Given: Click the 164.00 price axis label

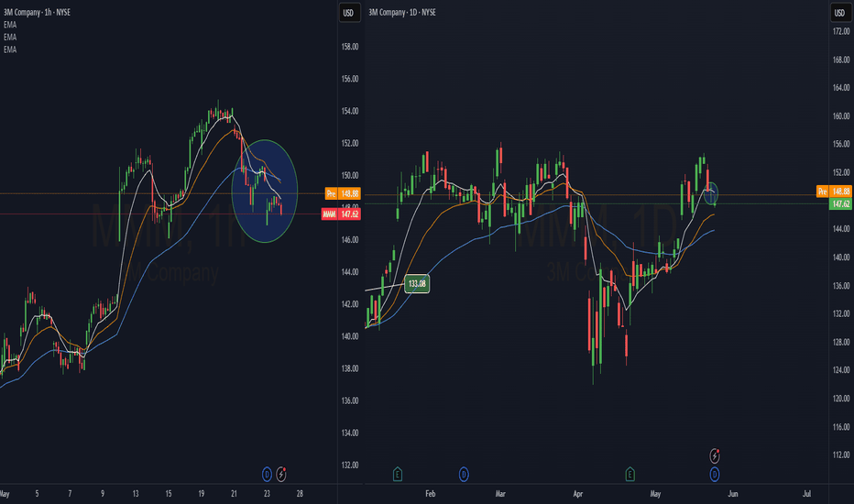Looking at the screenshot, I should pos(841,88).
